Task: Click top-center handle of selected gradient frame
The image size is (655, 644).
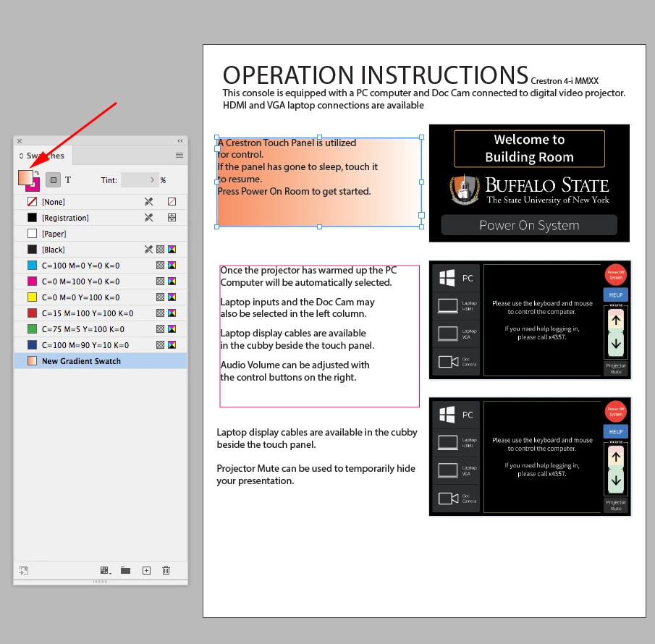Action: click(320, 137)
